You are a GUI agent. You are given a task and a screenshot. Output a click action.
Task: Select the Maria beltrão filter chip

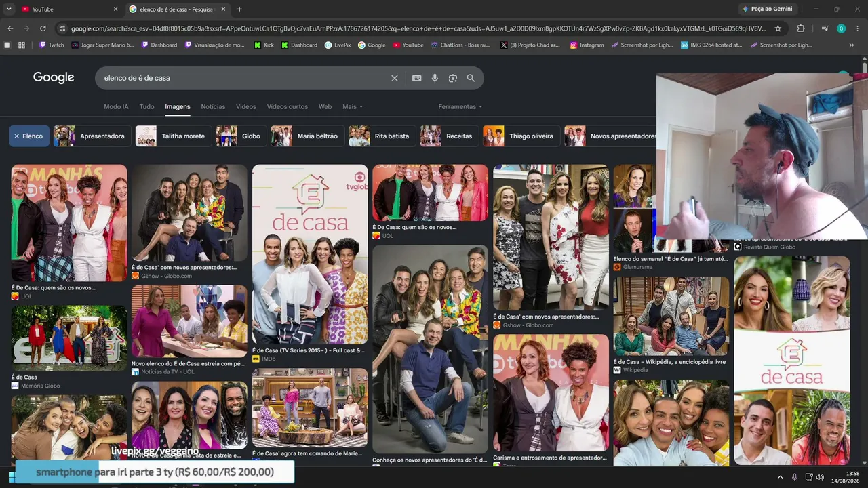pos(307,136)
